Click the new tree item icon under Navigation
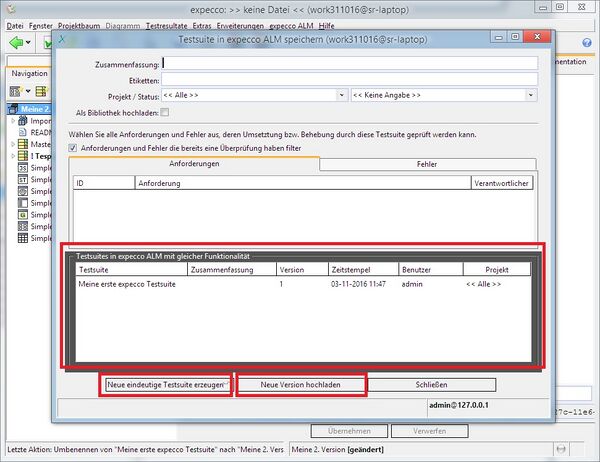600x462 pixels. tap(17, 91)
